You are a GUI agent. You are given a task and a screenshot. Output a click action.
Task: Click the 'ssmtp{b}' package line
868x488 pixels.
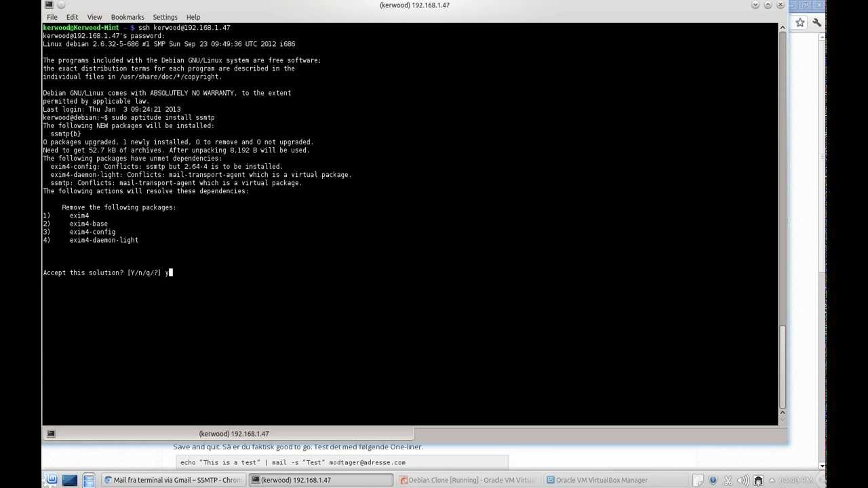[x=66, y=134]
